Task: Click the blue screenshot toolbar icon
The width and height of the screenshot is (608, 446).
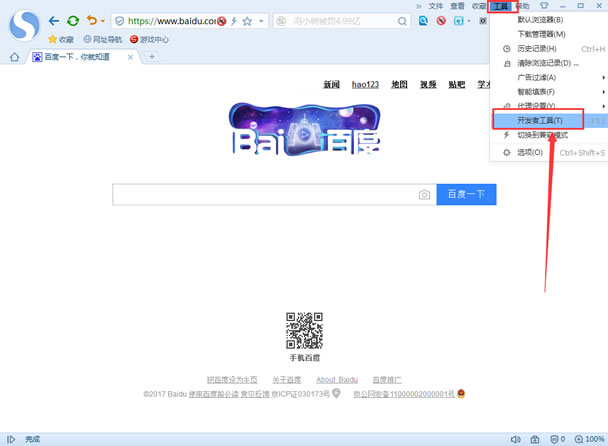Action: (x=459, y=21)
